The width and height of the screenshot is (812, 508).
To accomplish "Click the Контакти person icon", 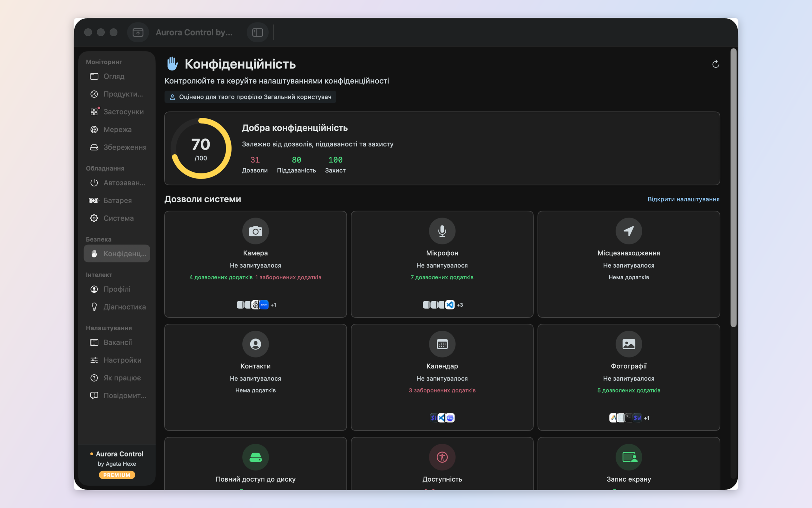I will coord(255,344).
